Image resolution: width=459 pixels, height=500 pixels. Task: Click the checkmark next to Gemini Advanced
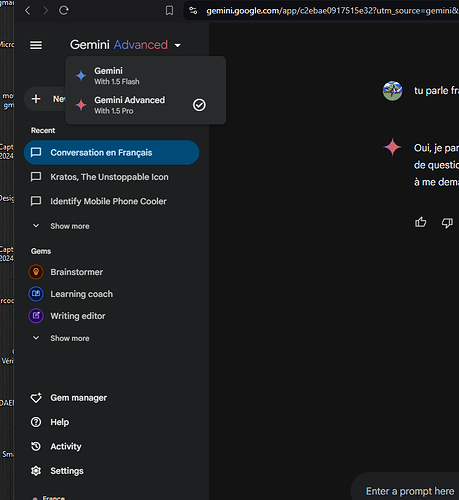pyautogui.click(x=199, y=105)
